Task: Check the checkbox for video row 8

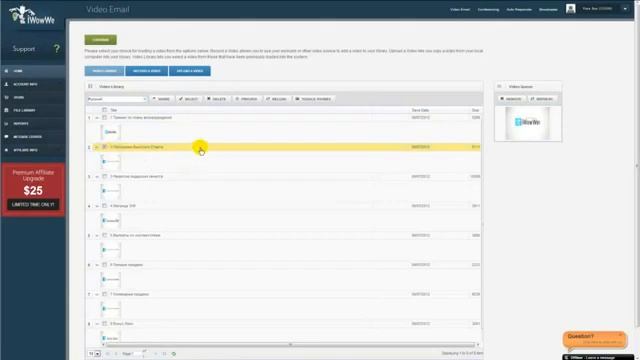Action: (104, 323)
